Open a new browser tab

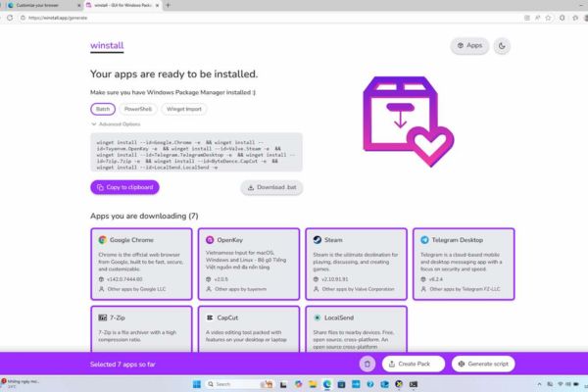(168, 5)
